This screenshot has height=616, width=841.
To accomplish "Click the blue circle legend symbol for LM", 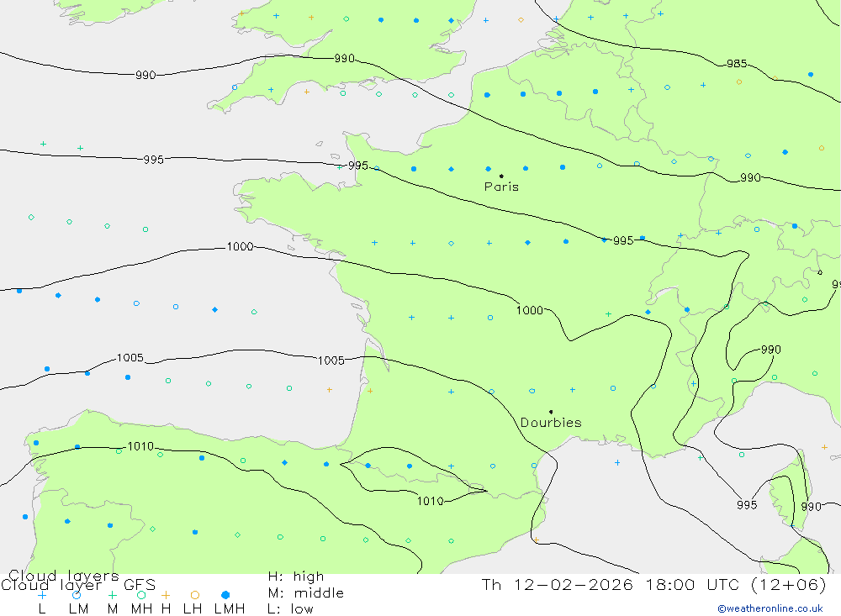I will coord(77,595).
